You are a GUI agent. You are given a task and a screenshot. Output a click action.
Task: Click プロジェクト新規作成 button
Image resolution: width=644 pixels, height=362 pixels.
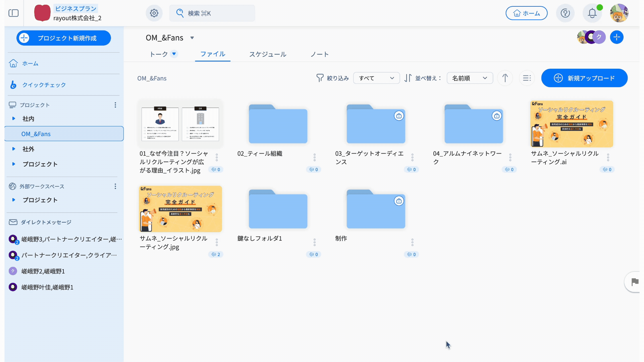64,38
